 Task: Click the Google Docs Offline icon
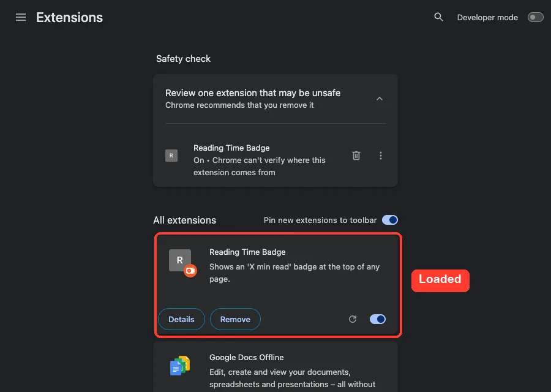click(x=180, y=365)
